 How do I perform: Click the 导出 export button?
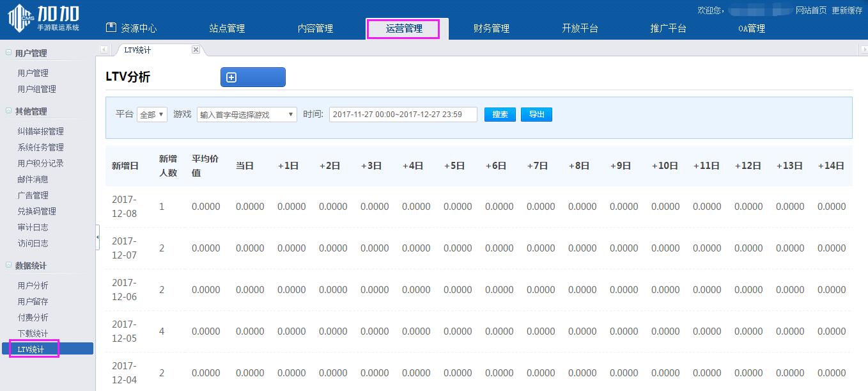pos(536,115)
